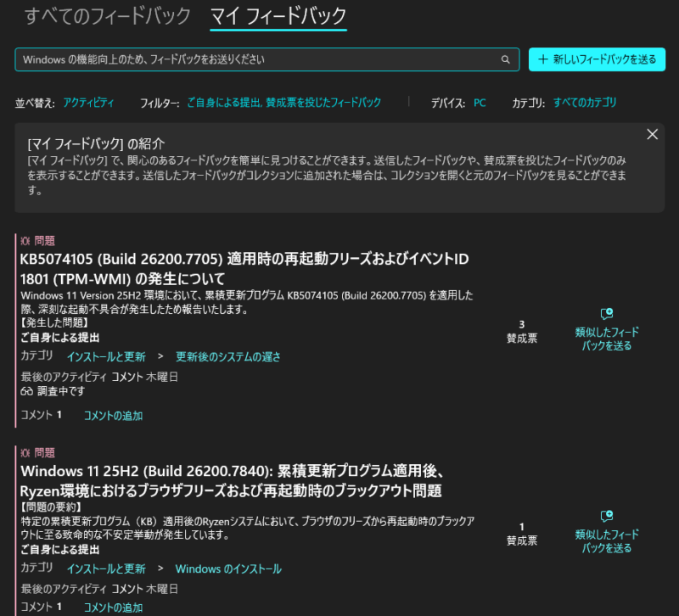The height and width of the screenshot is (616, 679).
Task: Click コメントの追加 under KB5074105 feedback
Action: [113, 416]
